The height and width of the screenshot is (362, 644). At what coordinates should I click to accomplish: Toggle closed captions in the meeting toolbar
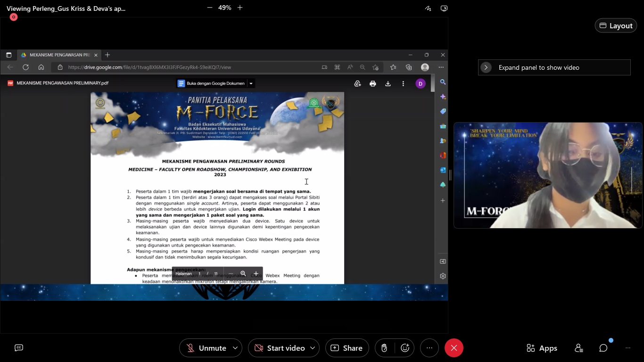point(19,348)
